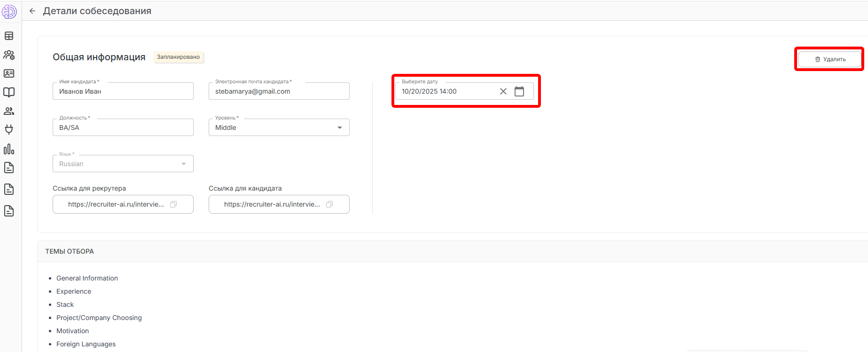Expand the Язык dropdown showing Russian
Screen dimensions: 868x352
pyautogui.click(x=183, y=164)
